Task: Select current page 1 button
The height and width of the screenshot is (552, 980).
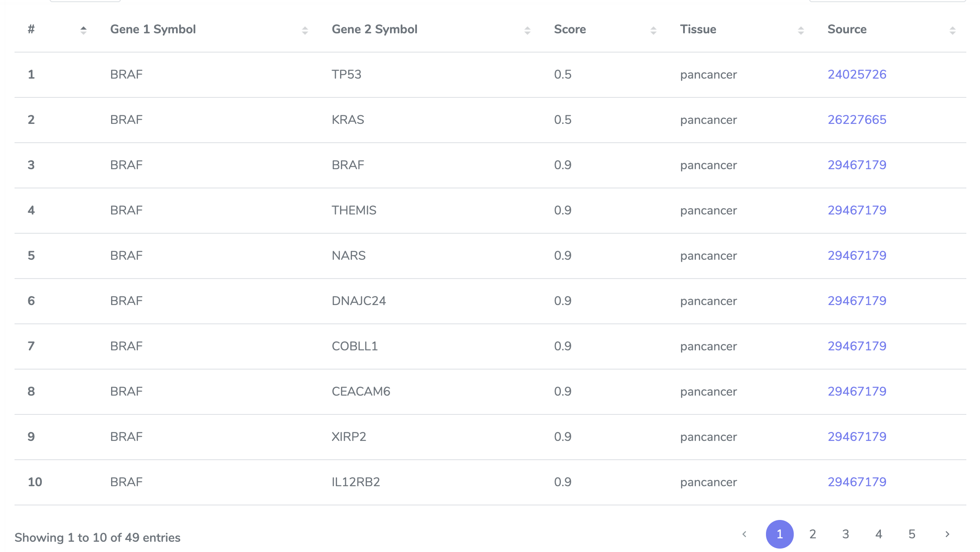Action: pyautogui.click(x=780, y=534)
